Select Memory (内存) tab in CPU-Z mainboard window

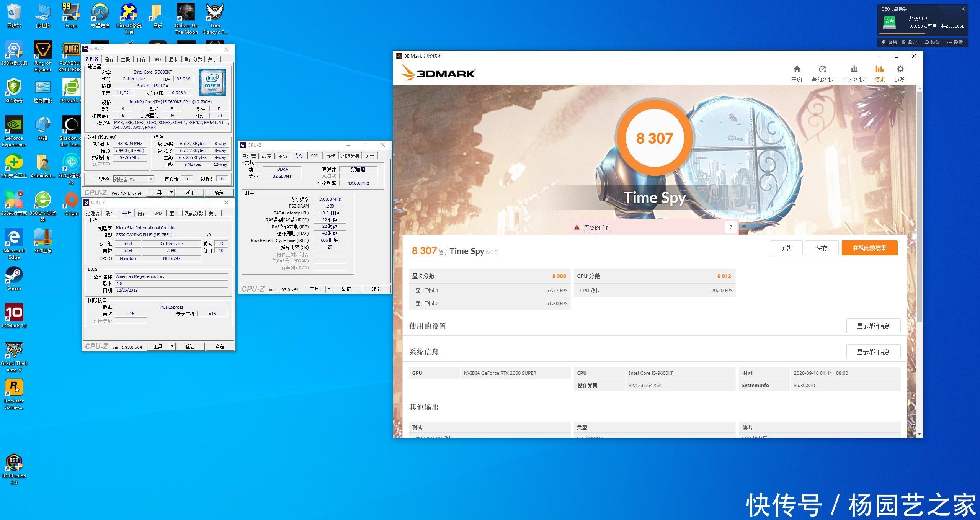142,213
